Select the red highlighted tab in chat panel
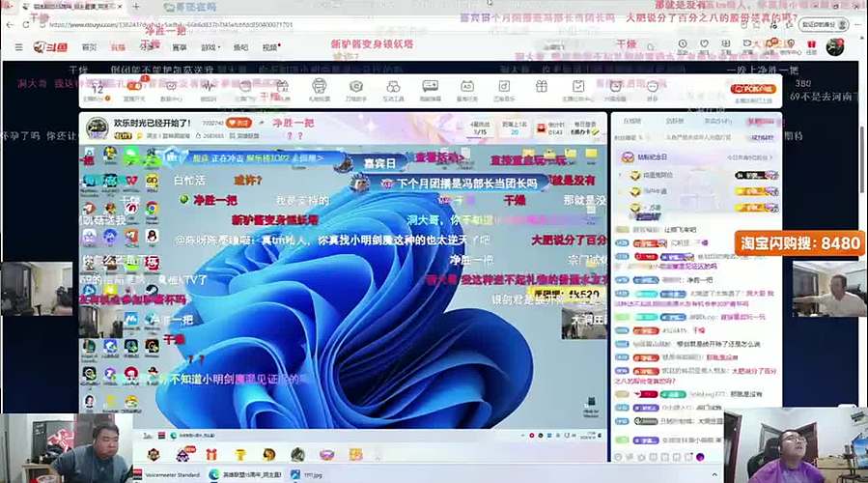This screenshot has width=868, height=483. pyautogui.click(x=761, y=122)
